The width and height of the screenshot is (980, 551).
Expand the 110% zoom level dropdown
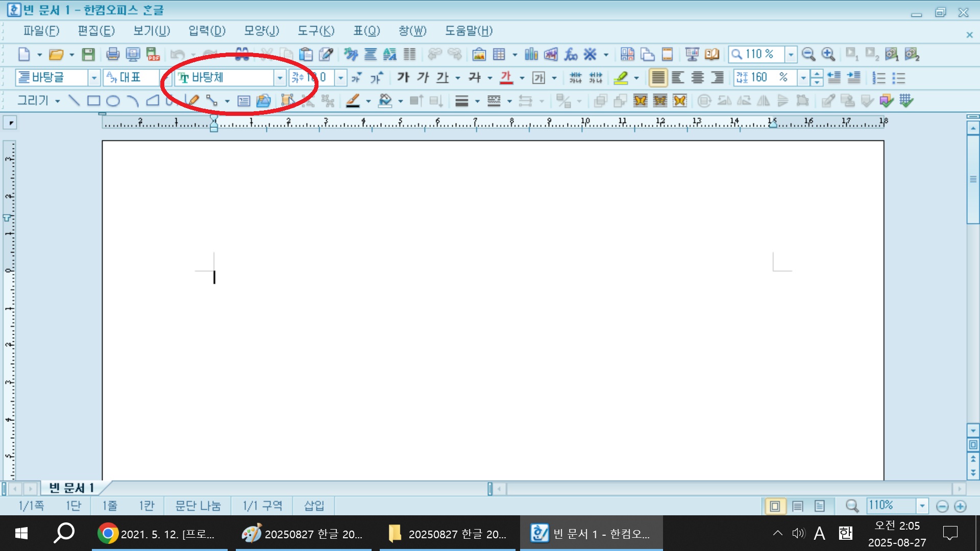click(x=791, y=54)
